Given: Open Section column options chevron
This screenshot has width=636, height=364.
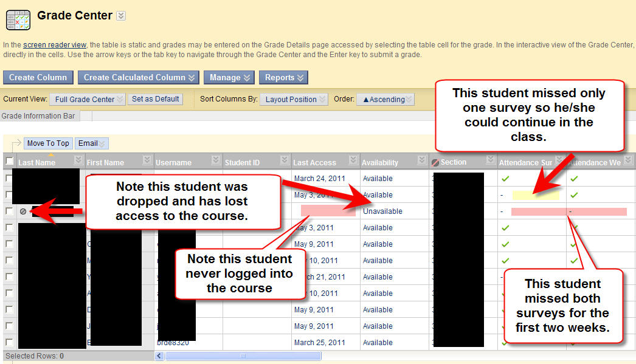Looking at the screenshot, I should coord(491,160).
